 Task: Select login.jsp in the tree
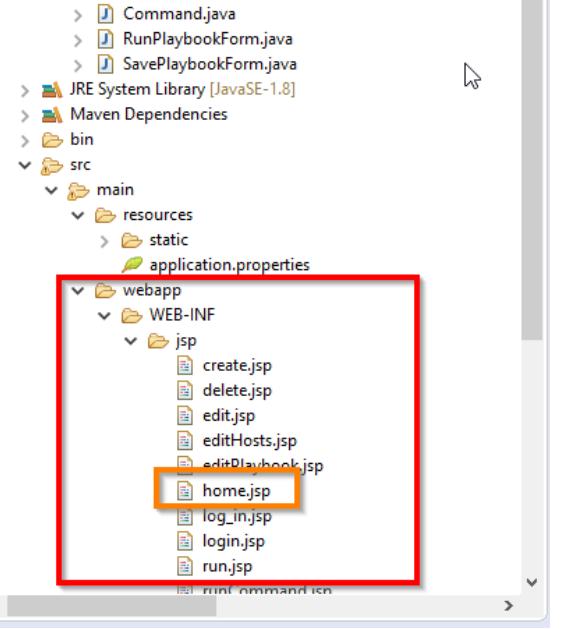click(x=233, y=542)
